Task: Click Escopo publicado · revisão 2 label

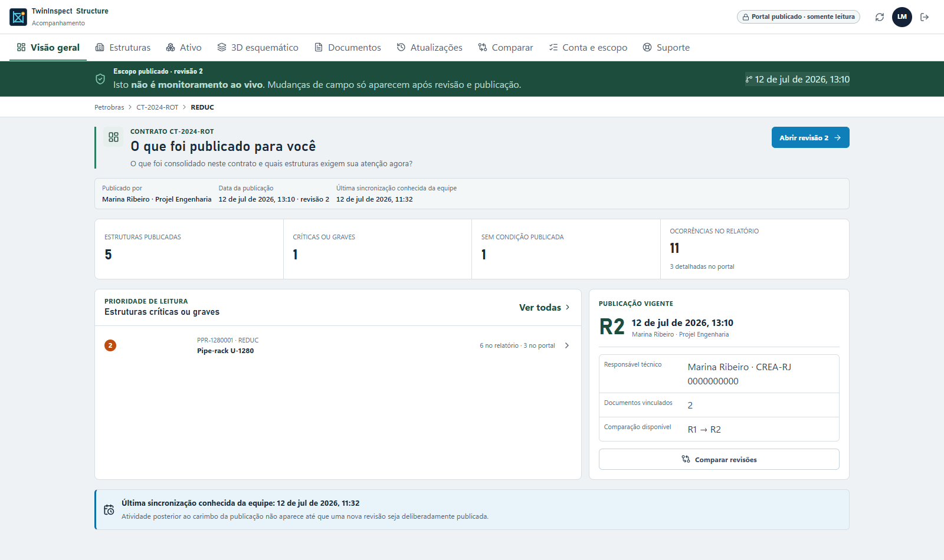Action: (x=158, y=71)
